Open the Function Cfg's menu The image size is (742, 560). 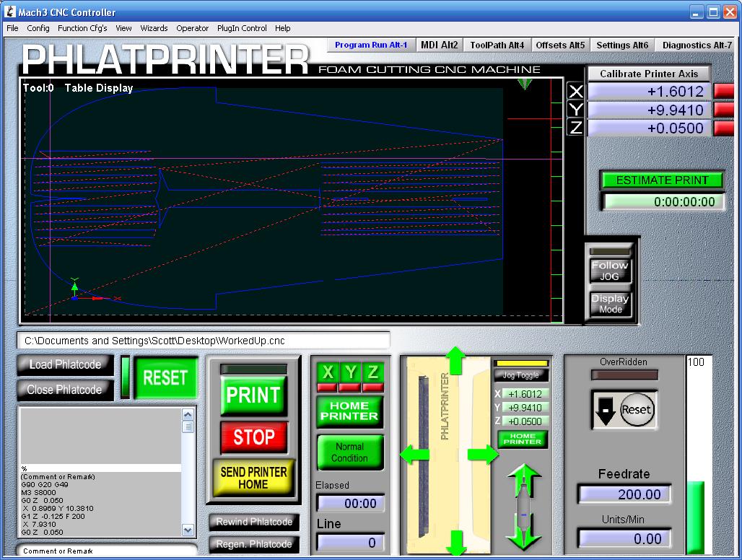(x=82, y=28)
